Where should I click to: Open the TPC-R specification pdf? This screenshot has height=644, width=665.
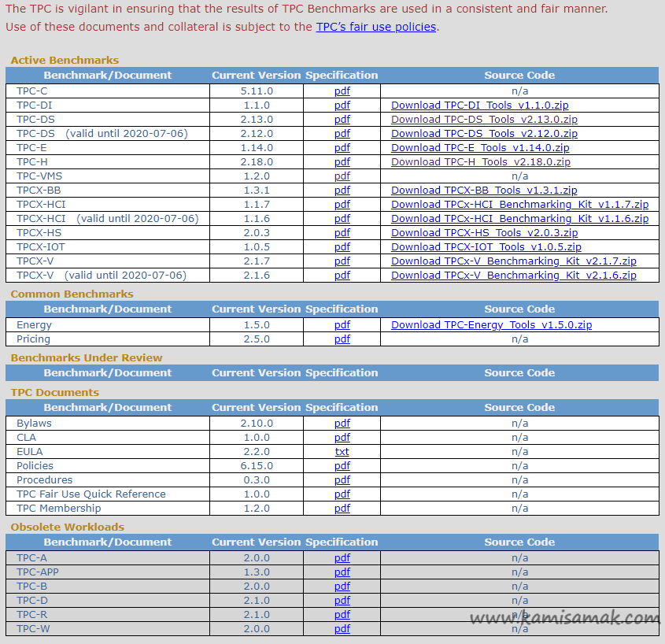tap(342, 615)
